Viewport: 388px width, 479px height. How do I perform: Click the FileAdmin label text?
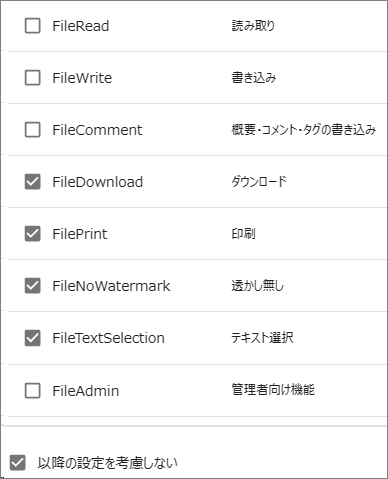(x=86, y=391)
